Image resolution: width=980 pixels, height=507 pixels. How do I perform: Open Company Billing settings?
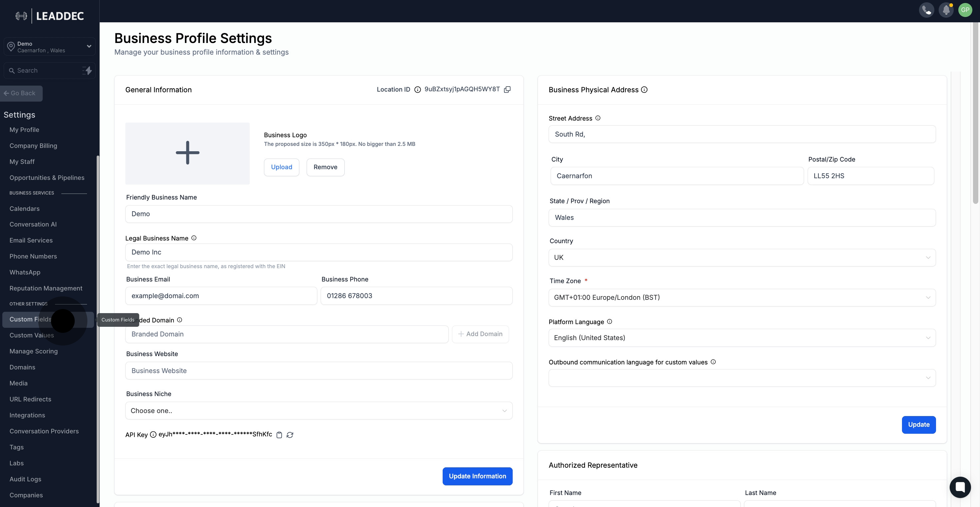coord(33,146)
